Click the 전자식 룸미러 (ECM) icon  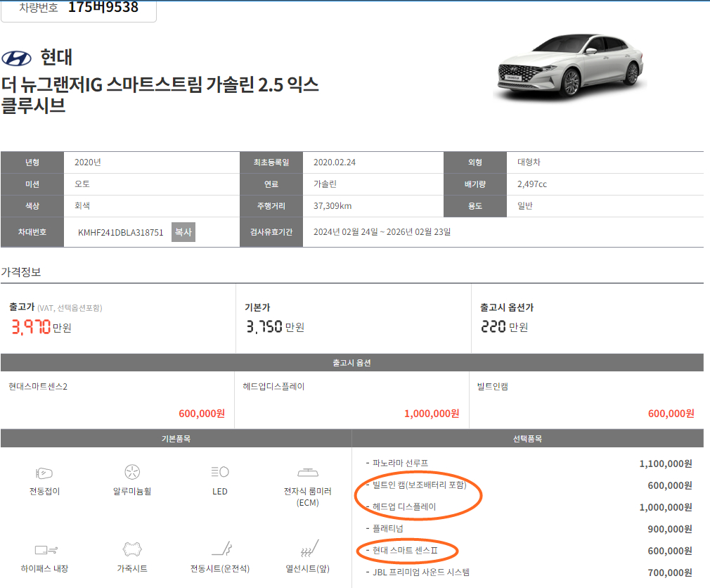click(x=308, y=473)
